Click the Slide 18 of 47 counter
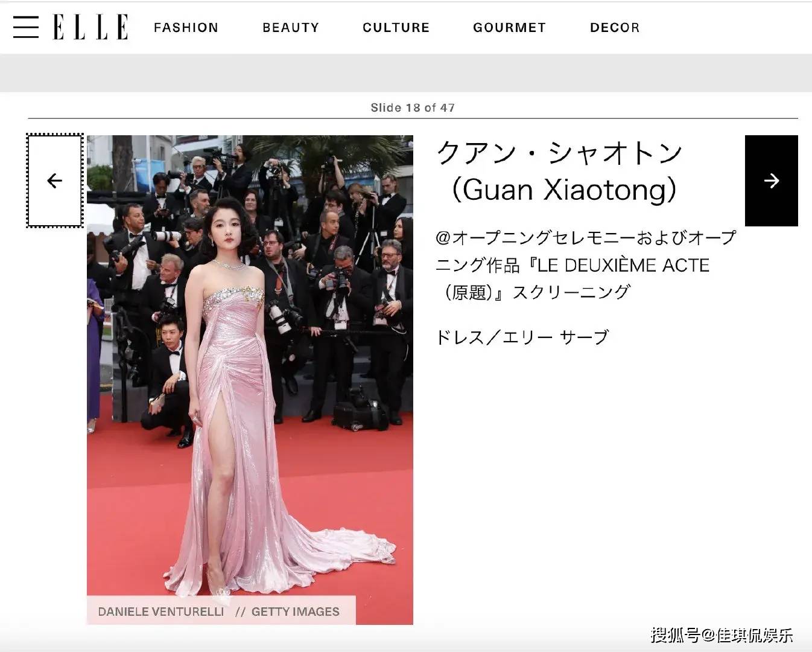Viewport: 812px width, 652px height. pyautogui.click(x=413, y=107)
